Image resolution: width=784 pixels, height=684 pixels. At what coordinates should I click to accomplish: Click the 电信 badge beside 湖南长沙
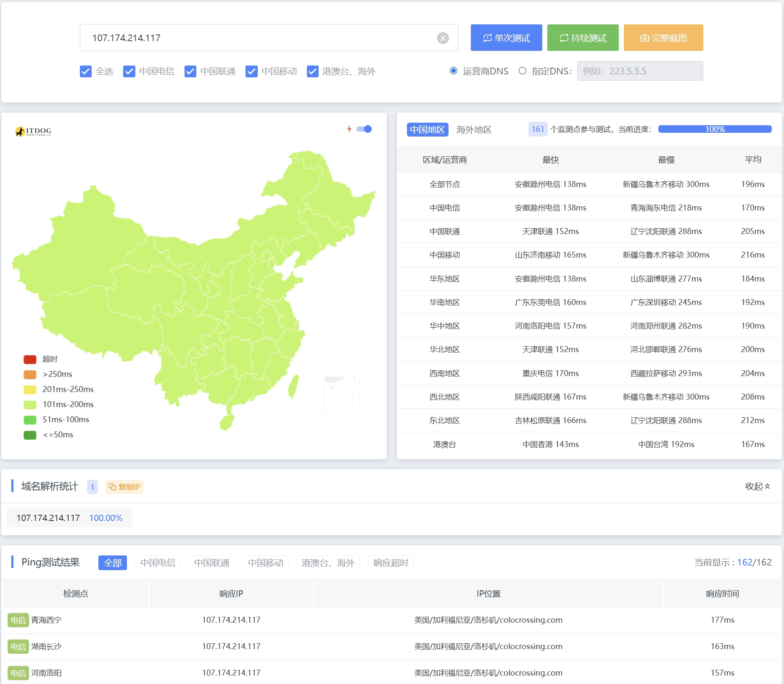point(18,647)
